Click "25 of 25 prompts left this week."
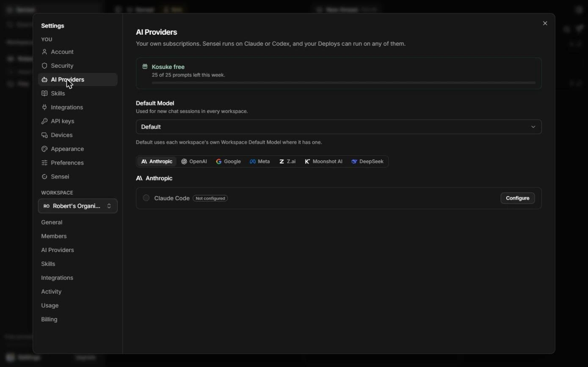This screenshot has height=367, width=588. (x=188, y=75)
